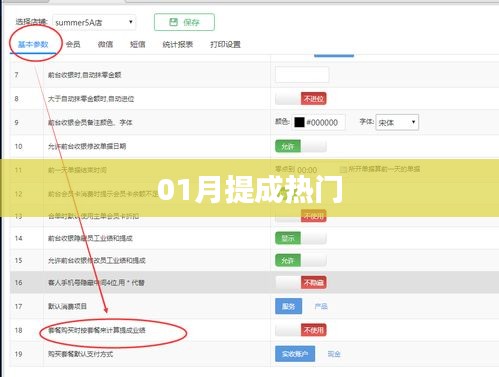Click the 保存 save button
Image resolution: width=499 pixels, height=377 pixels.
click(184, 22)
